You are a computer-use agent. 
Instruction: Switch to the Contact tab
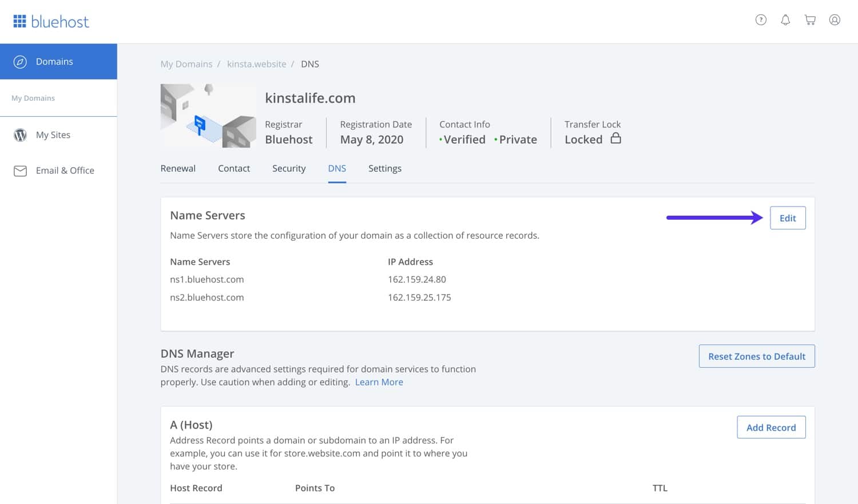coord(234,168)
